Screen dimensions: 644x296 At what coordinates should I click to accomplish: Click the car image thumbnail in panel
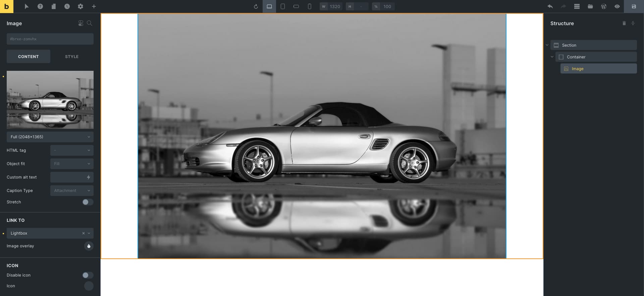(50, 100)
